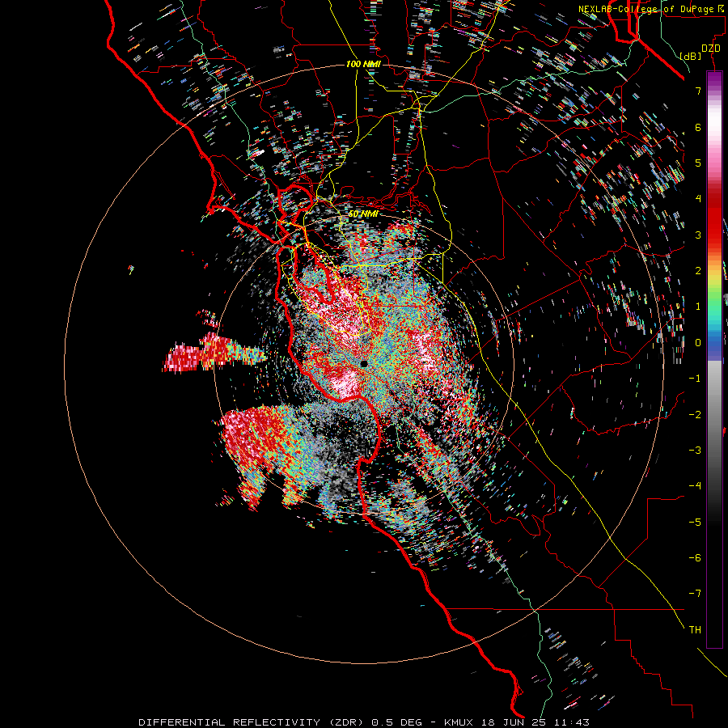Click the 0 value on color scale
728x728 pixels.
[x=698, y=343]
